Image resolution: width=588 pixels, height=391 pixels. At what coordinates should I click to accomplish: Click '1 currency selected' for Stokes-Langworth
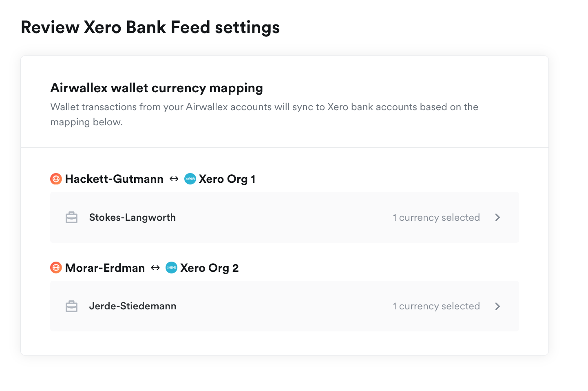pos(436,218)
